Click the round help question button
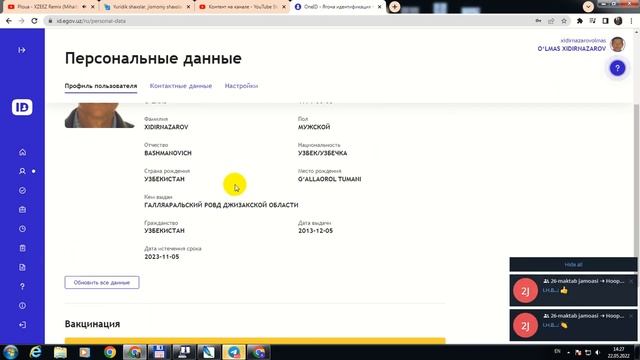The width and height of the screenshot is (640, 360). (x=617, y=68)
